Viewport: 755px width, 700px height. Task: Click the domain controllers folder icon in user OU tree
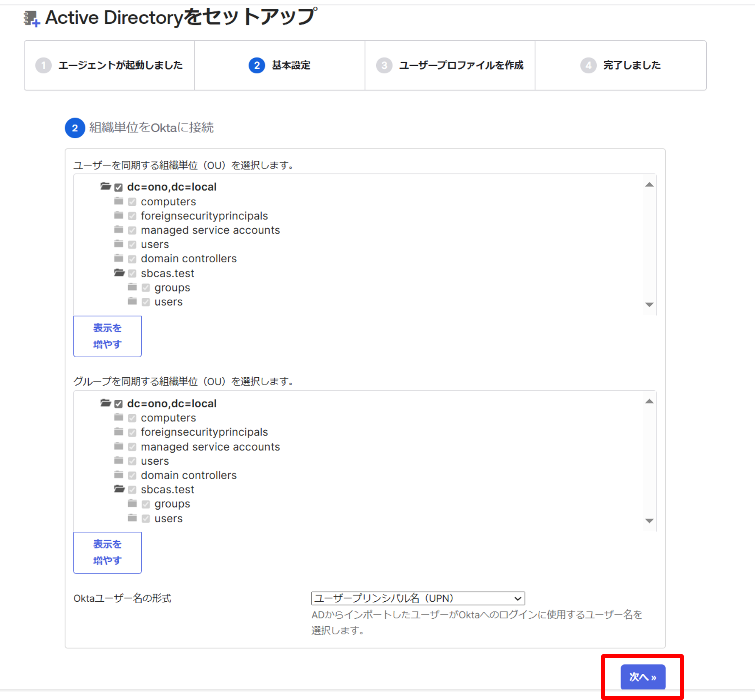click(x=119, y=258)
